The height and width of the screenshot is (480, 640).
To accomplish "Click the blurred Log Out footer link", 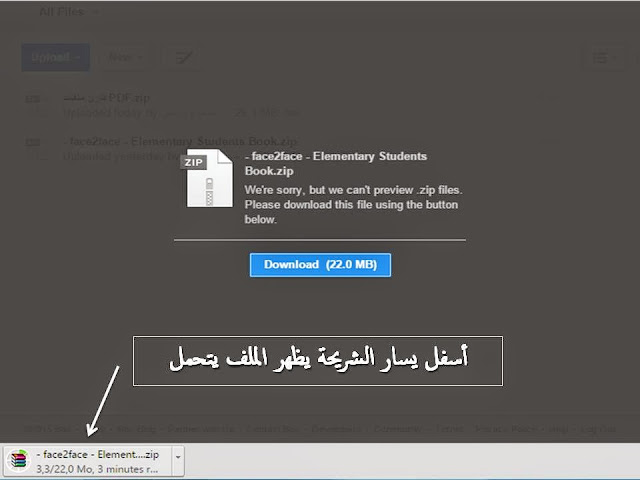I will pyautogui.click(x=598, y=429).
